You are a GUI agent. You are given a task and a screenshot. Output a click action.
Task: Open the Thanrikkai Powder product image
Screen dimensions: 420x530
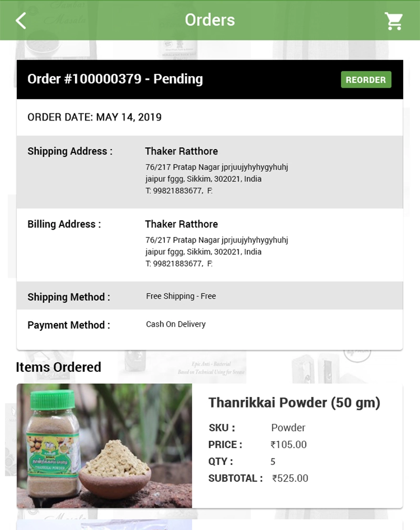[x=104, y=446]
